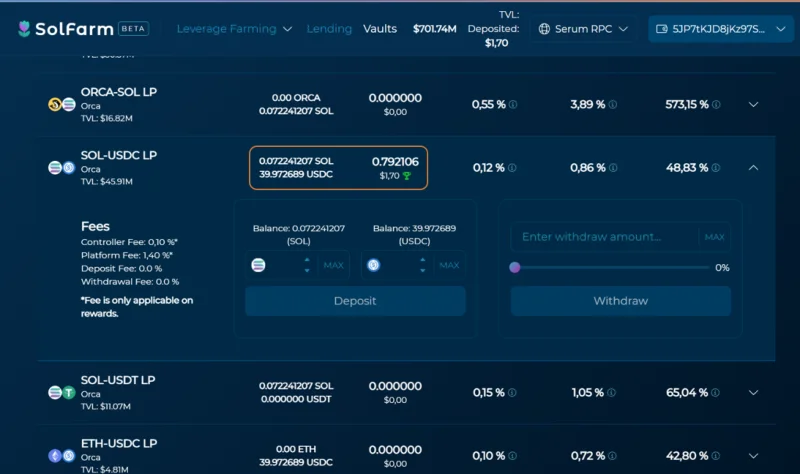800x474 pixels.
Task: Click the ORCA-SOL LP token pair icon
Action: (62, 105)
